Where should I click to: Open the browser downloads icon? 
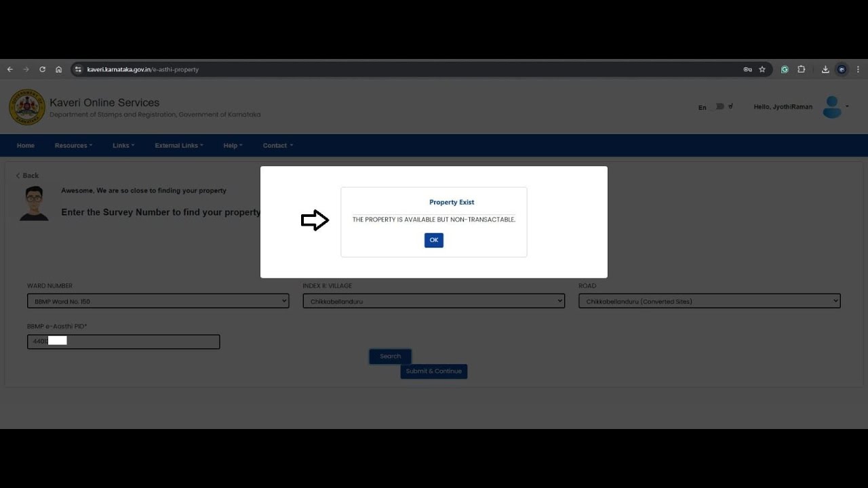[825, 69]
